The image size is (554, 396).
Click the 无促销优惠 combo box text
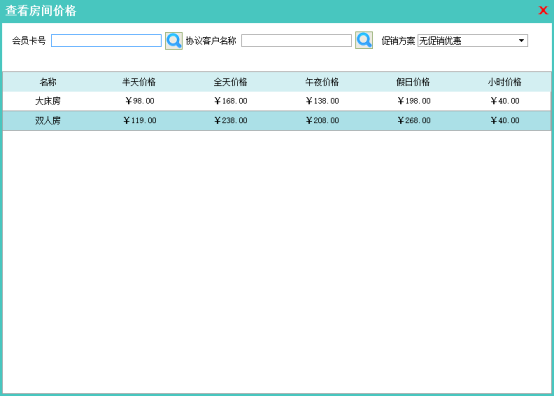pos(440,41)
